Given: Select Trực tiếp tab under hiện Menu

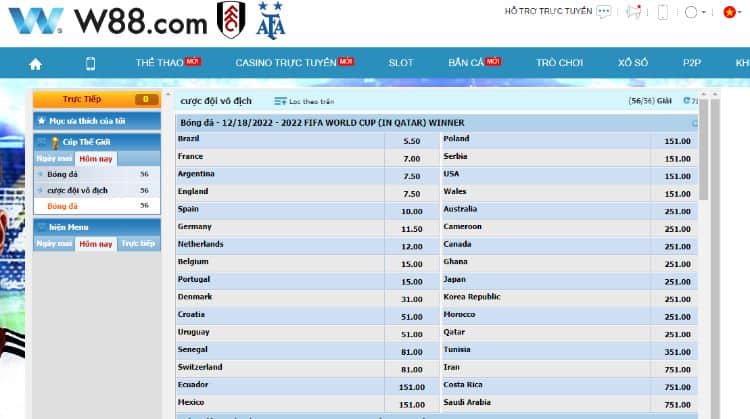Looking at the screenshot, I should pos(138,243).
